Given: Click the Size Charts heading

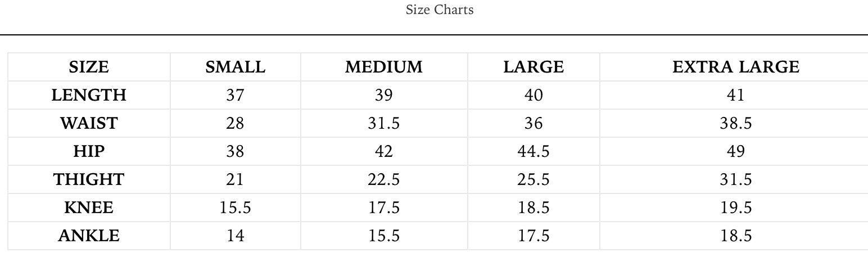Looking at the screenshot, I should tap(439, 10).
